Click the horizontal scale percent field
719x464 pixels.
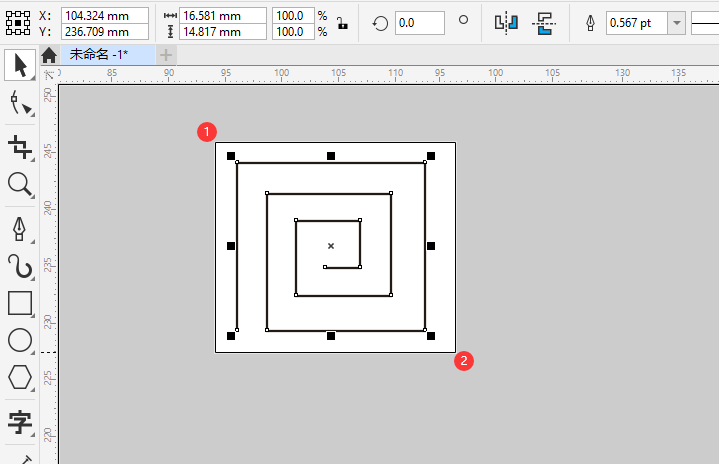293,16
